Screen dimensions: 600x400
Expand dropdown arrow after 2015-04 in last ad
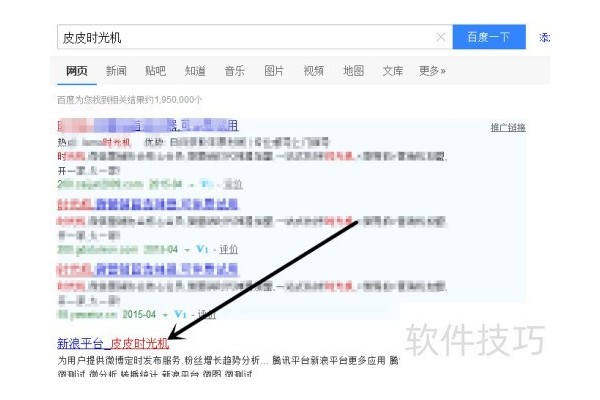(x=165, y=315)
